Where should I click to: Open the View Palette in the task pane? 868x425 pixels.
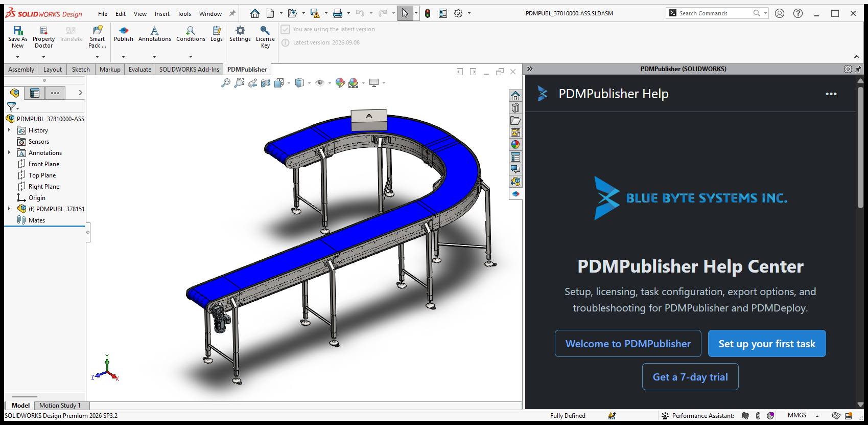point(515,132)
